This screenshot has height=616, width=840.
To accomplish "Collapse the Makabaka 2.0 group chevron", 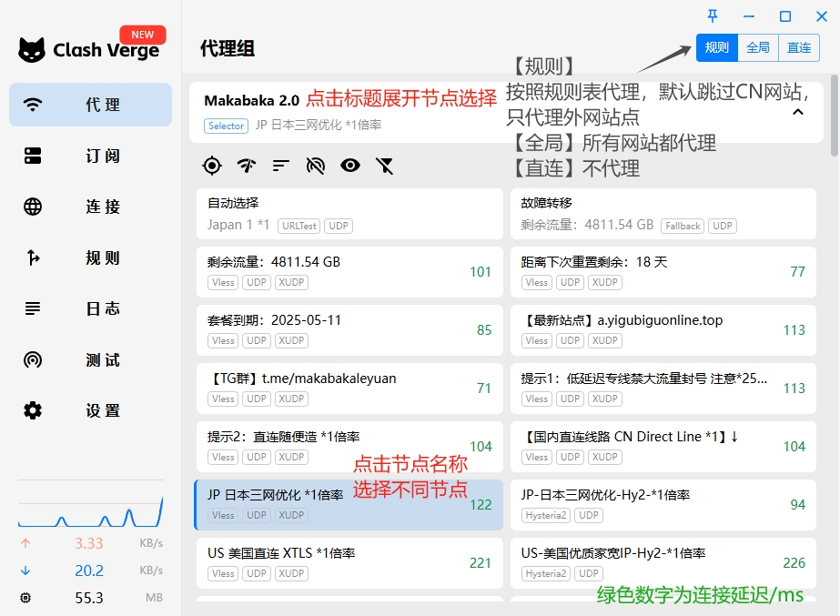I will coord(798,112).
